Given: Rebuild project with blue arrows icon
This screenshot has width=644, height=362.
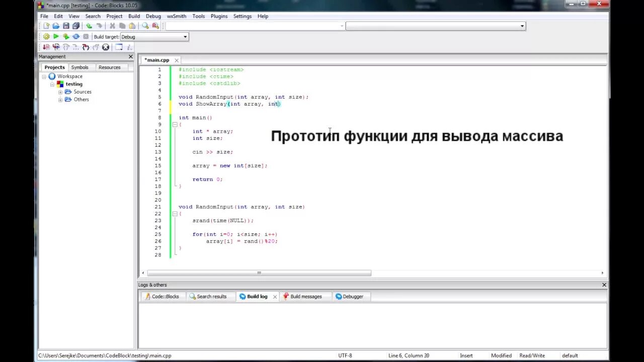Looking at the screenshot, I should point(76,37).
